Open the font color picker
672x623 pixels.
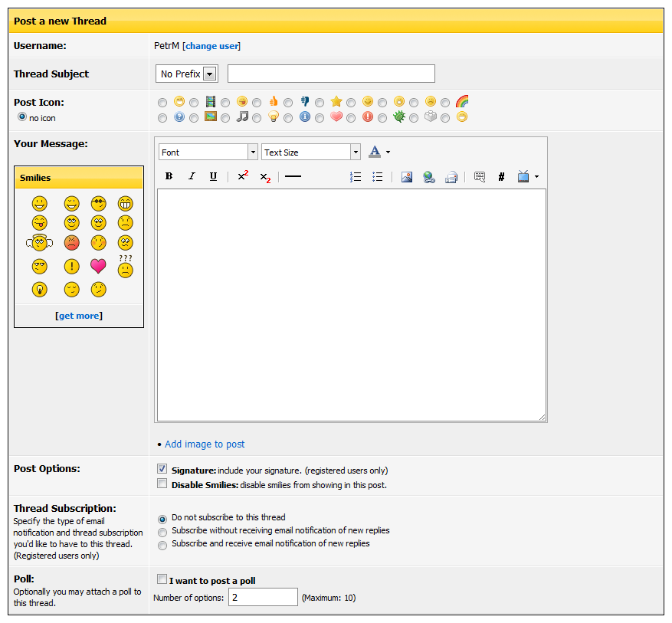coord(379,152)
